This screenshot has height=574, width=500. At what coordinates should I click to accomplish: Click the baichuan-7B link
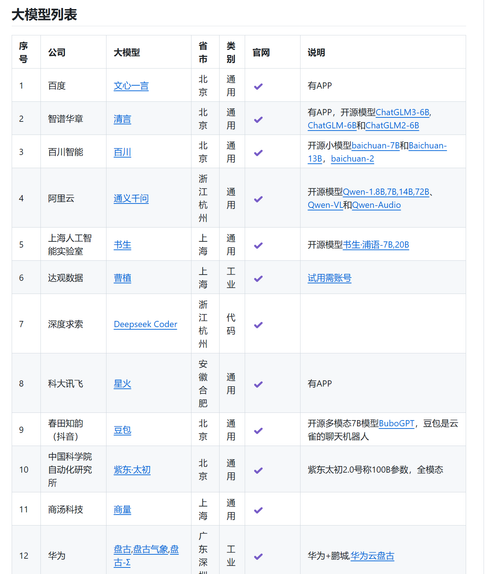click(x=376, y=146)
